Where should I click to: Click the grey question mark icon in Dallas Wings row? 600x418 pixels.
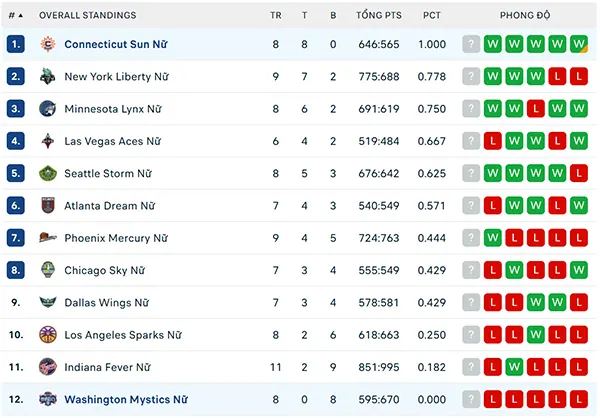pyautogui.click(x=471, y=302)
